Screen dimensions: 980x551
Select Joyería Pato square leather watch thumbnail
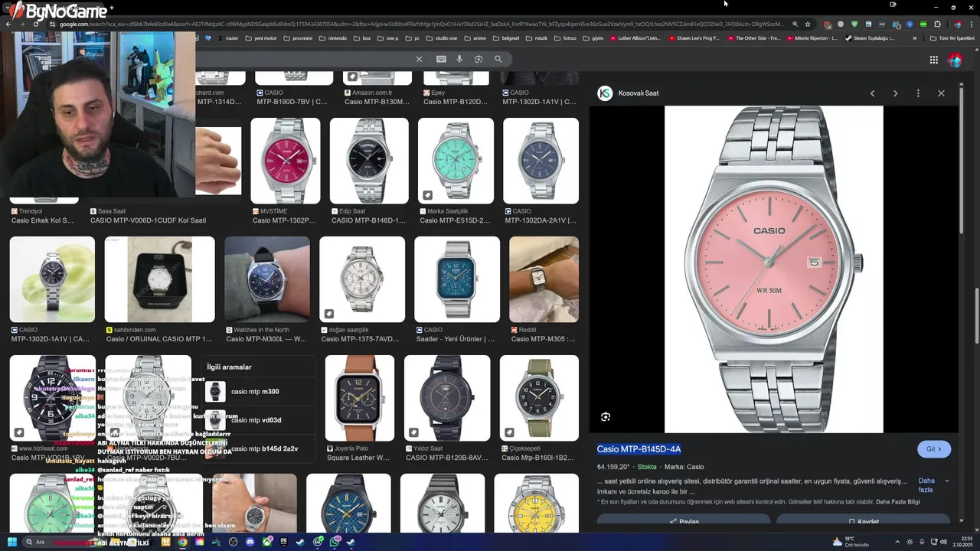tap(360, 398)
